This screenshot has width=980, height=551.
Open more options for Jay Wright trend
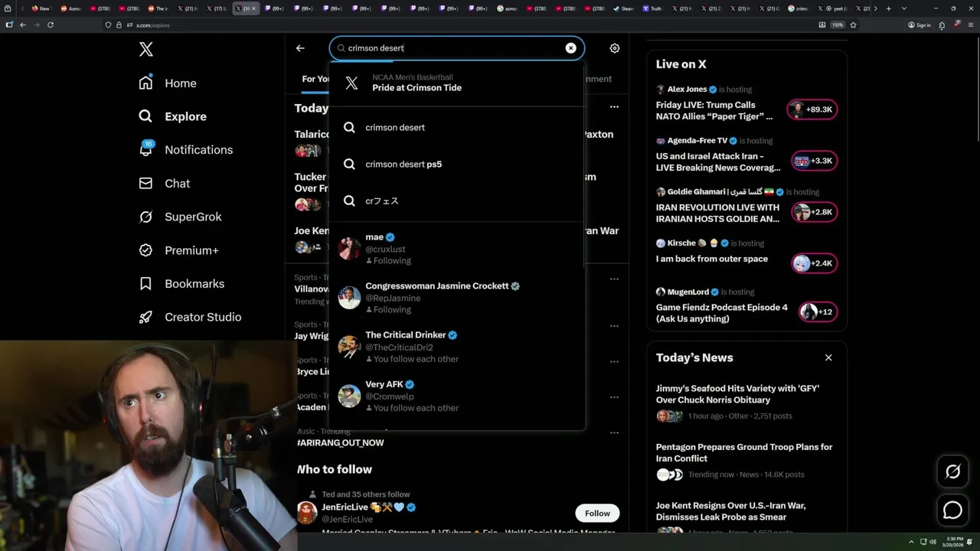pos(614,326)
